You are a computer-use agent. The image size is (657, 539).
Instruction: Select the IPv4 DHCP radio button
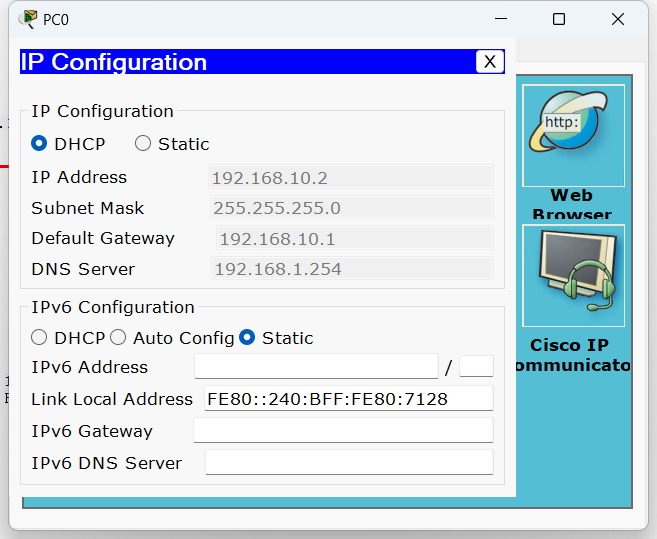[39, 144]
